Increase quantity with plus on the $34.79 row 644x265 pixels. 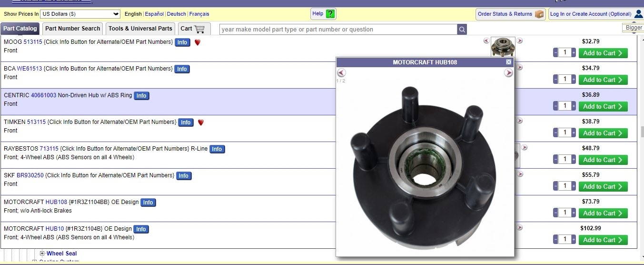click(x=574, y=79)
